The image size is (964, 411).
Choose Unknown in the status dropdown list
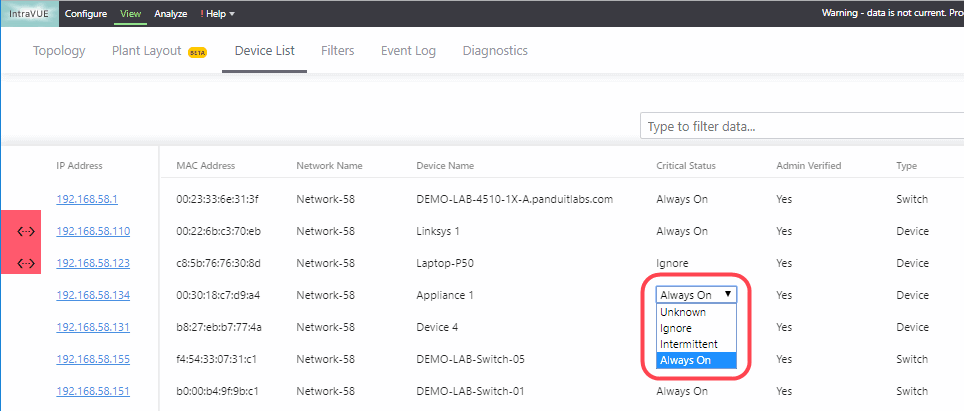tap(696, 312)
